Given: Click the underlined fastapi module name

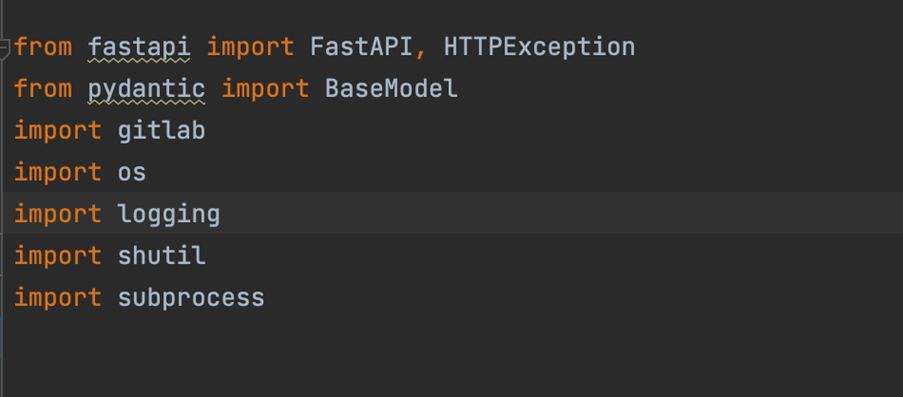Looking at the screenshot, I should (139, 47).
